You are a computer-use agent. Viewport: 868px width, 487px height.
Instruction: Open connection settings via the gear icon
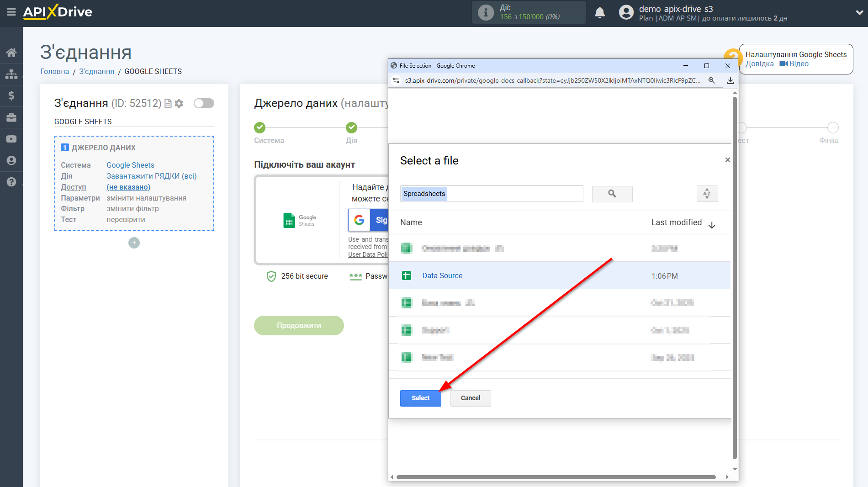(x=179, y=104)
